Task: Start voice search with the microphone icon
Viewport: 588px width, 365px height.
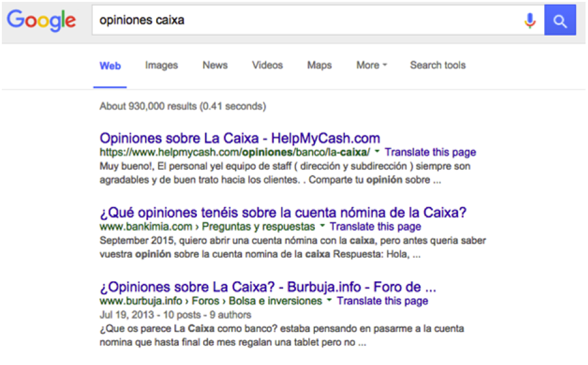Action: point(529,21)
